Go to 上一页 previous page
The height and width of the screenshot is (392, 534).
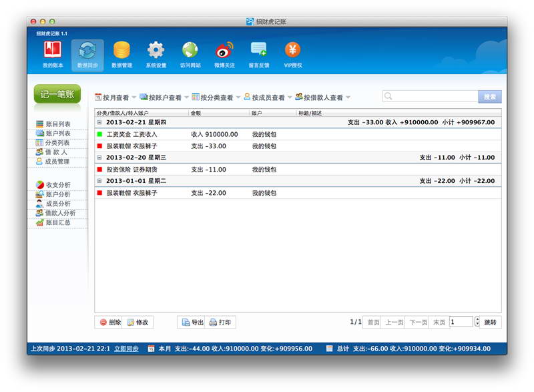tap(394, 322)
